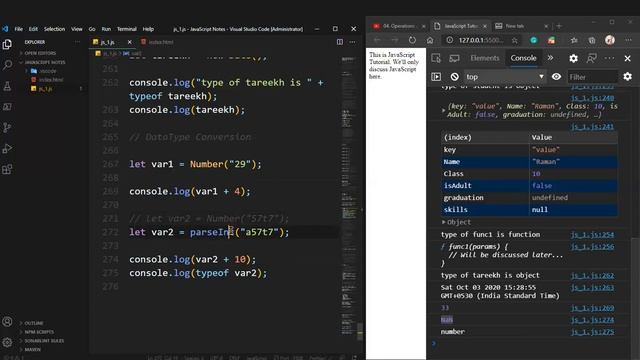Open the DevTools feedback icon

(x=591, y=58)
